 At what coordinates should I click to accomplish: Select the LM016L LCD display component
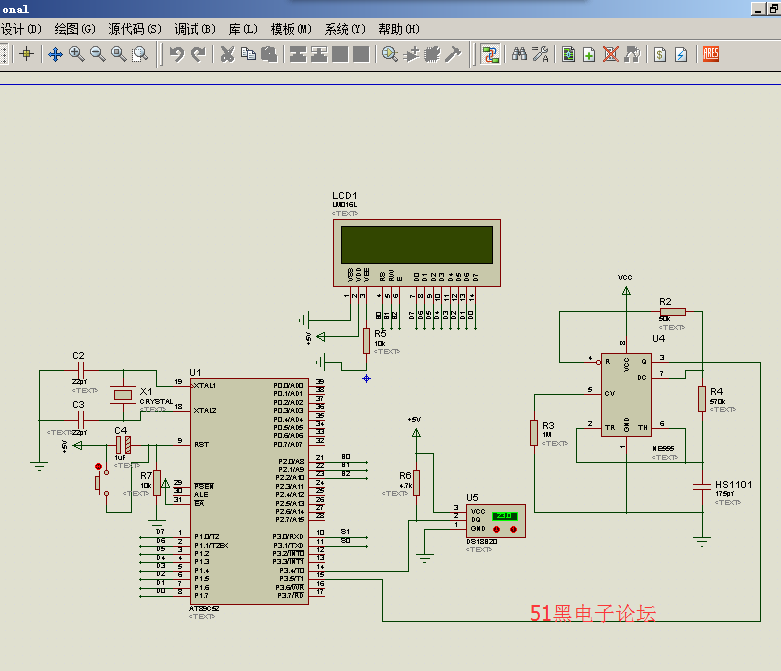tap(417, 253)
